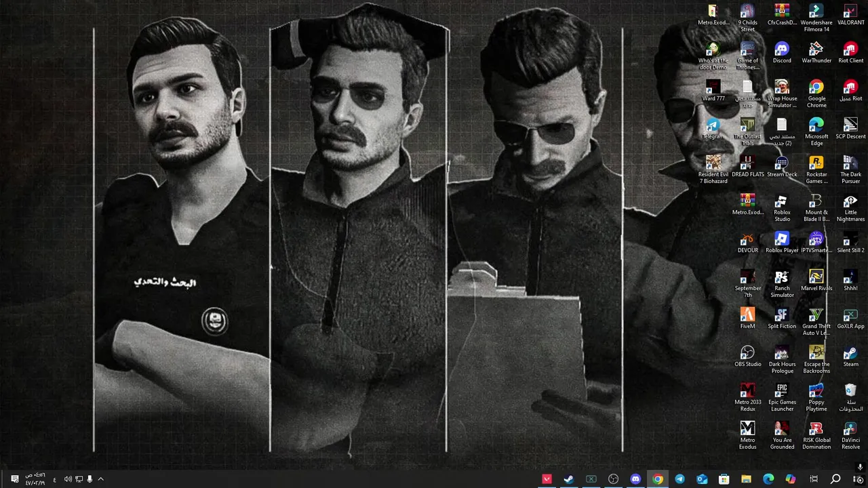Select the CfxCrashD... archive icon
This screenshot has height=488, width=868.
pos(782,16)
